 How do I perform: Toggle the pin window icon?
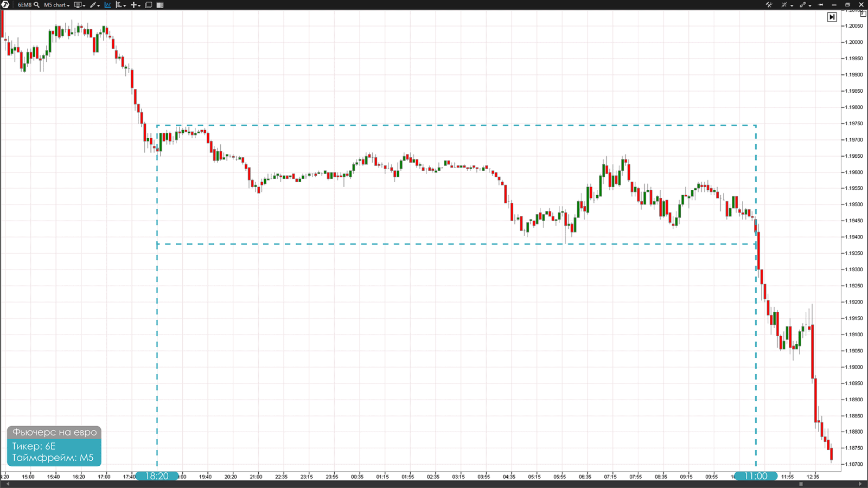[x=821, y=5]
